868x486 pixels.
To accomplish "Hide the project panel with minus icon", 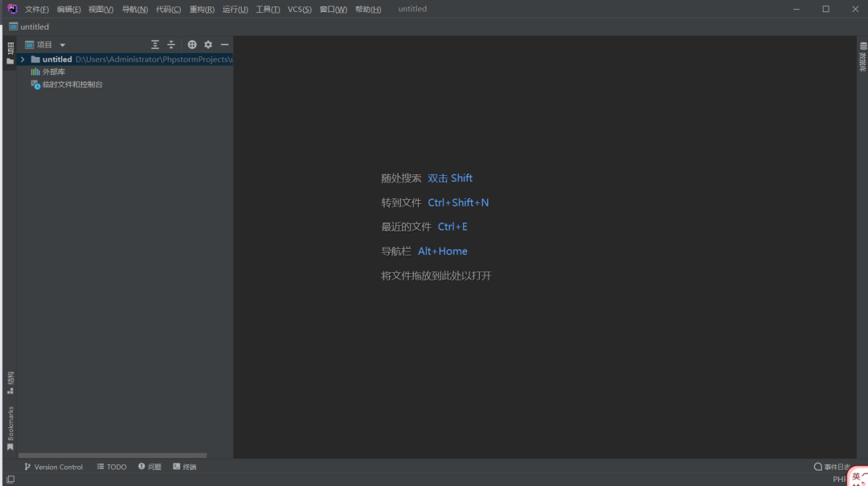I will (x=224, y=45).
